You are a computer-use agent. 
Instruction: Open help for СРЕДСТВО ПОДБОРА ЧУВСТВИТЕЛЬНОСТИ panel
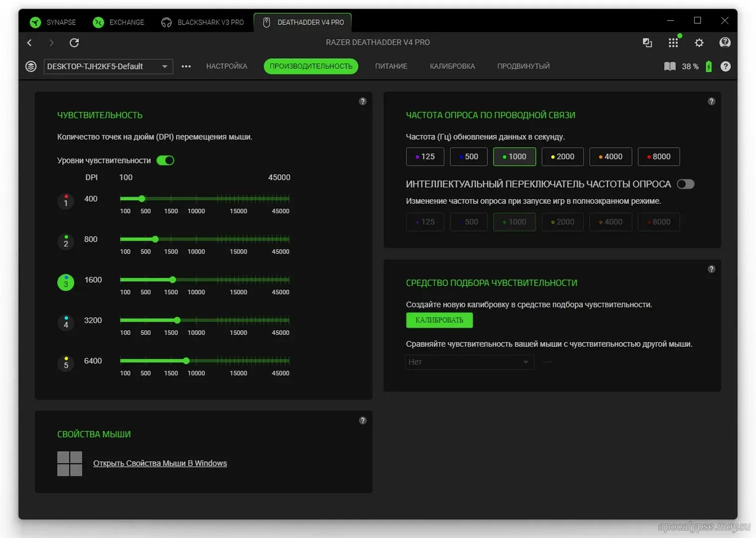point(711,269)
